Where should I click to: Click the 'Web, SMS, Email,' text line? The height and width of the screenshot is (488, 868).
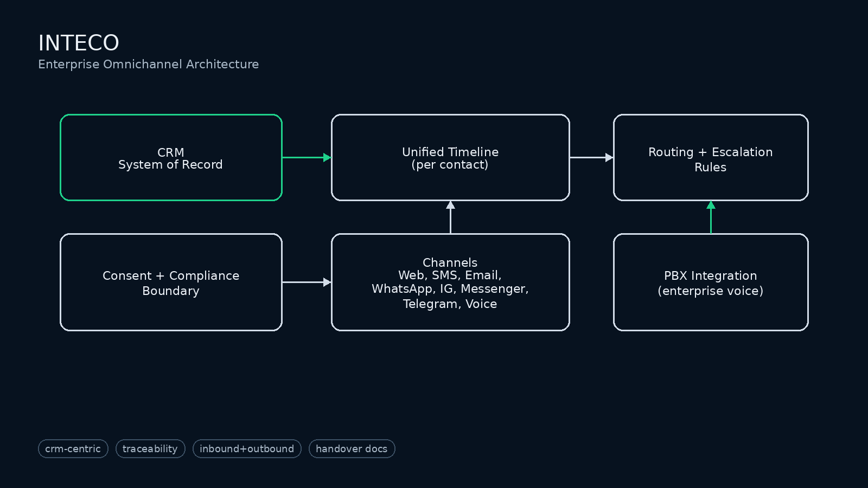coord(450,275)
